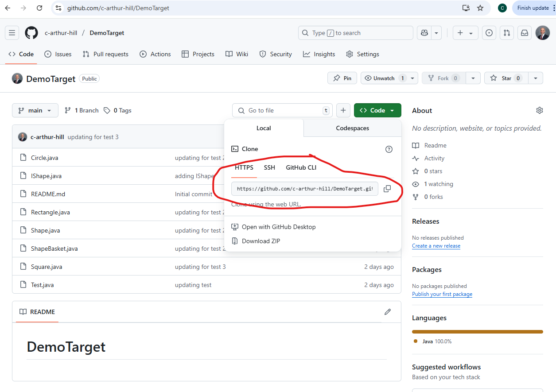Switch to the Codespaces tab
Screen dimensions: 556x392
(353, 128)
